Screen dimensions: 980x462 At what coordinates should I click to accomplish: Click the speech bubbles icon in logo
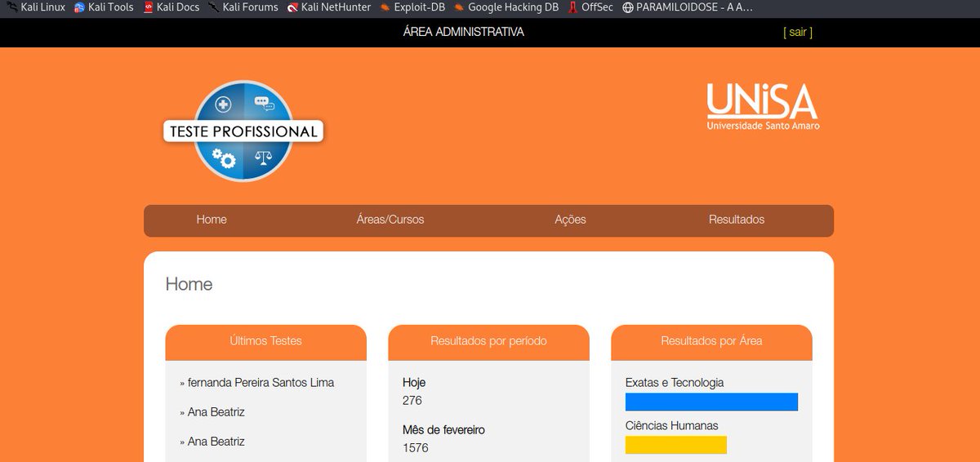tap(264, 104)
